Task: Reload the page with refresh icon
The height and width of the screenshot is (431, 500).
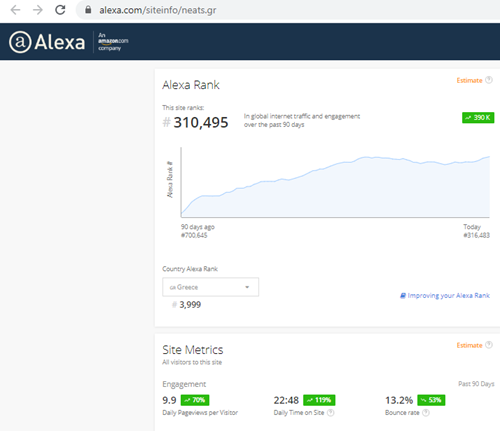Action: click(x=60, y=10)
